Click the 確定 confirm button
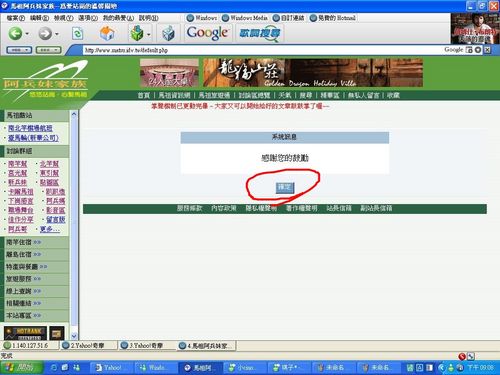Viewport: 500px width, 375px height. tap(285, 188)
